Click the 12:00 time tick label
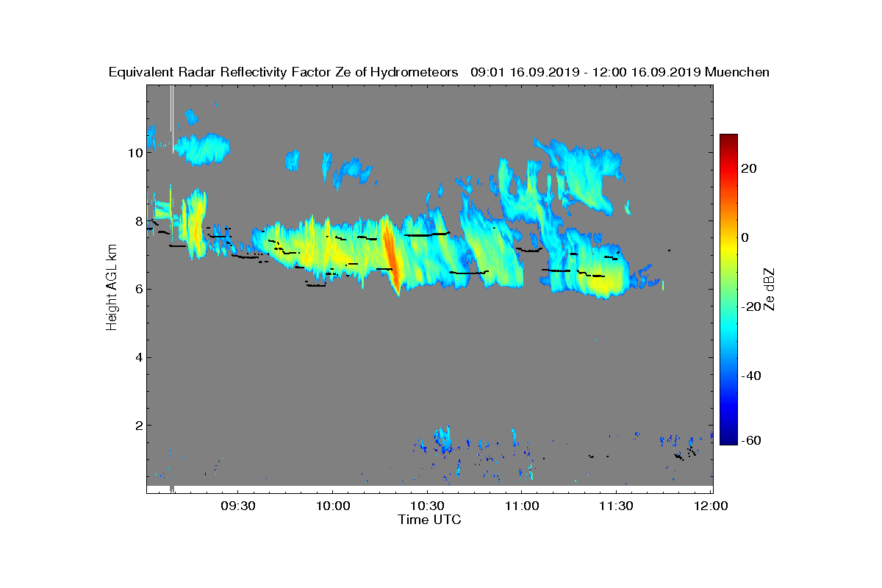882x588 pixels. click(x=711, y=506)
